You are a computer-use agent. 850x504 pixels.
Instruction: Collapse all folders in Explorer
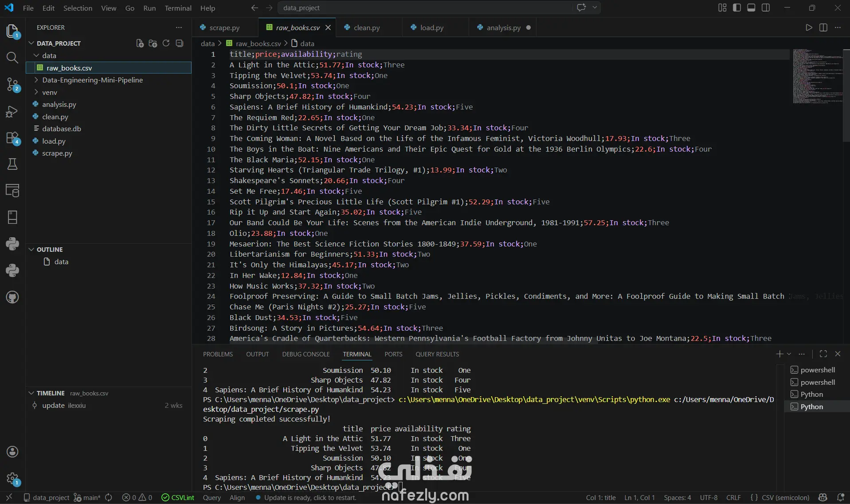click(x=180, y=43)
